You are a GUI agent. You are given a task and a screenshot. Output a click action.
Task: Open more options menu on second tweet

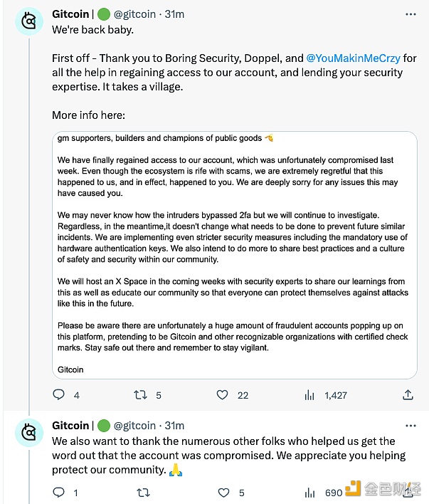click(411, 426)
